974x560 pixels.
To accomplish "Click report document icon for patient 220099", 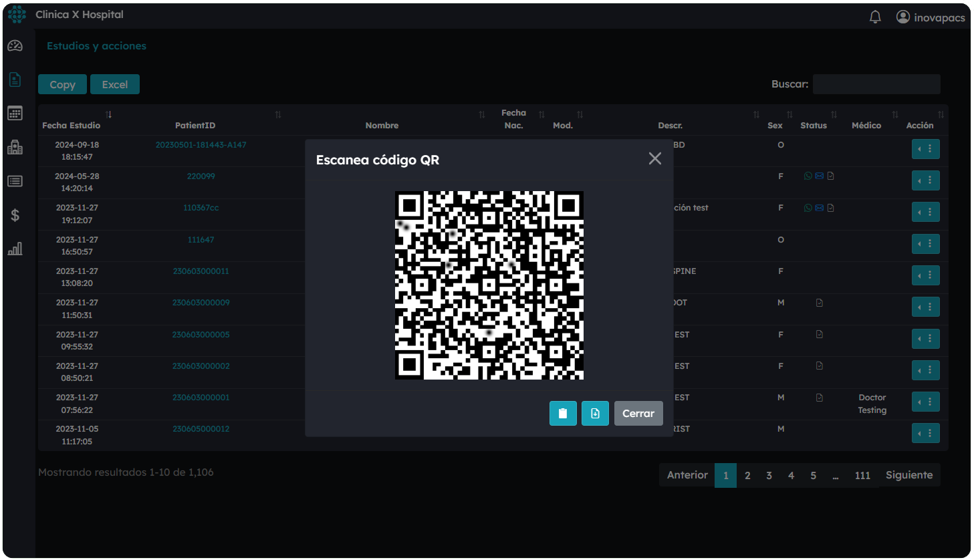I will tap(830, 176).
